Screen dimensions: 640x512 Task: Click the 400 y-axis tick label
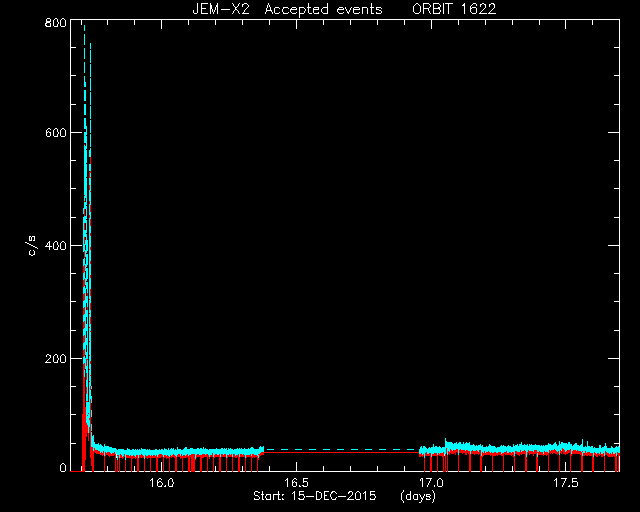coord(56,245)
